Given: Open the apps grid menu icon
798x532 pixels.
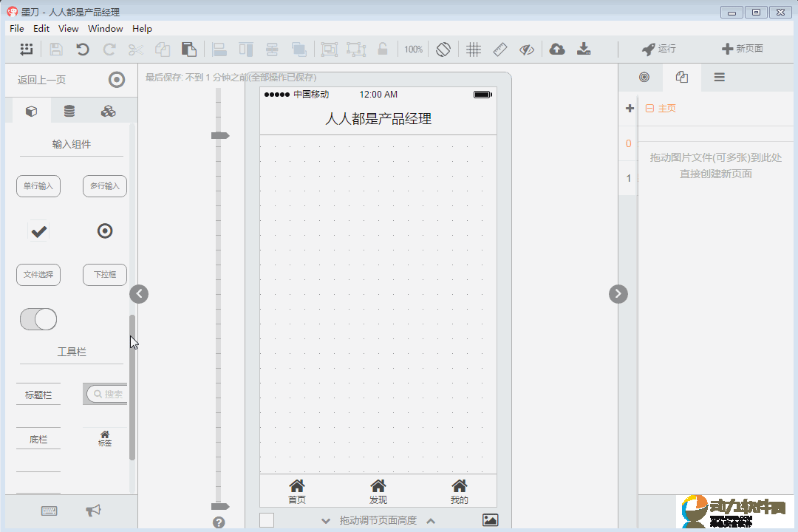Looking at the screenshot, I should (27, 49).
